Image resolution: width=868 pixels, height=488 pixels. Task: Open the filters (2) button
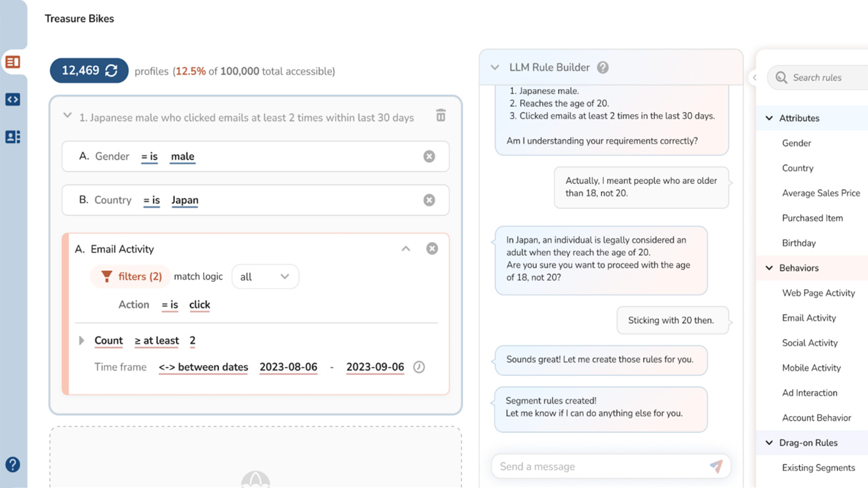[x=130, y=277]
